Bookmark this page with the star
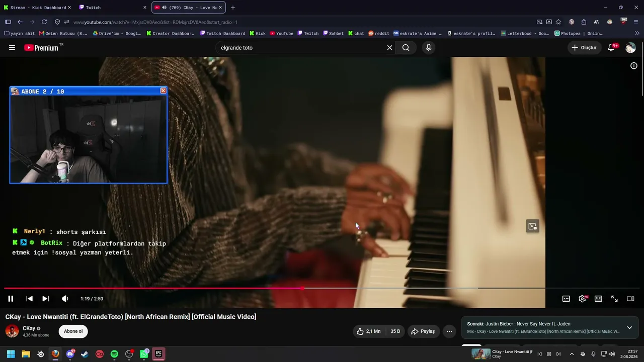Viewport: 644px width, 362px height. click(x=558, y=22)
